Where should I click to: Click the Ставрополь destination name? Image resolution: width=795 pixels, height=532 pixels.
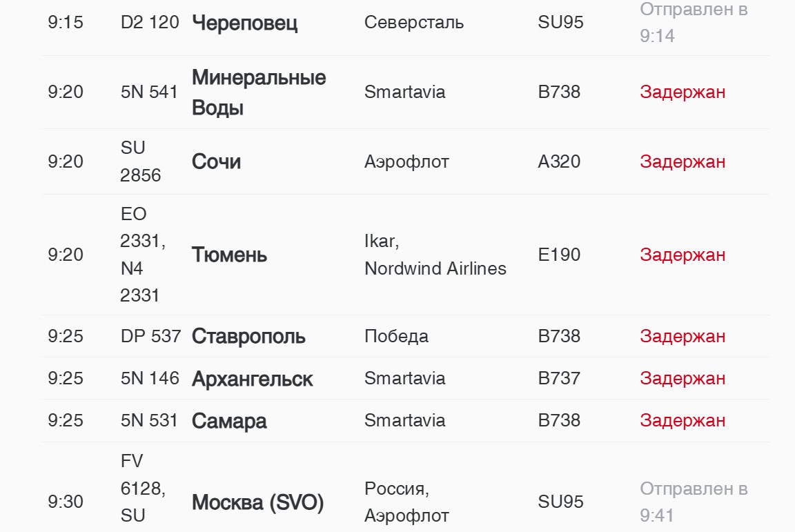click(248, 337)
